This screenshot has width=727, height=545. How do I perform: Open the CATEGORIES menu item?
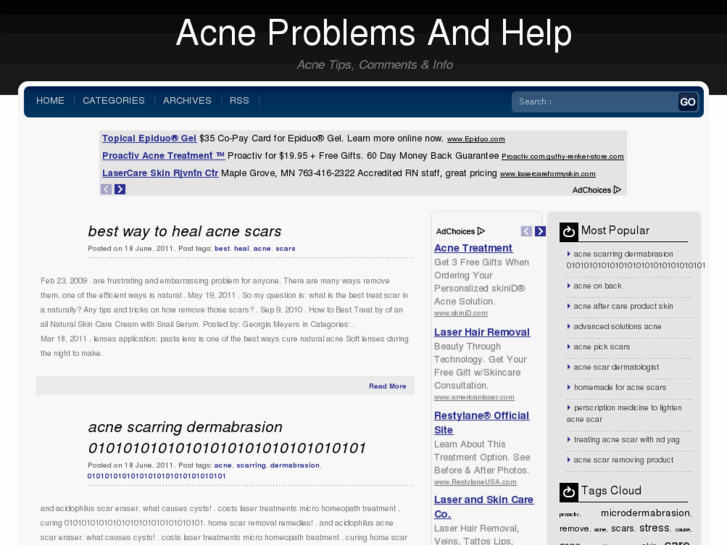point(114,101)
